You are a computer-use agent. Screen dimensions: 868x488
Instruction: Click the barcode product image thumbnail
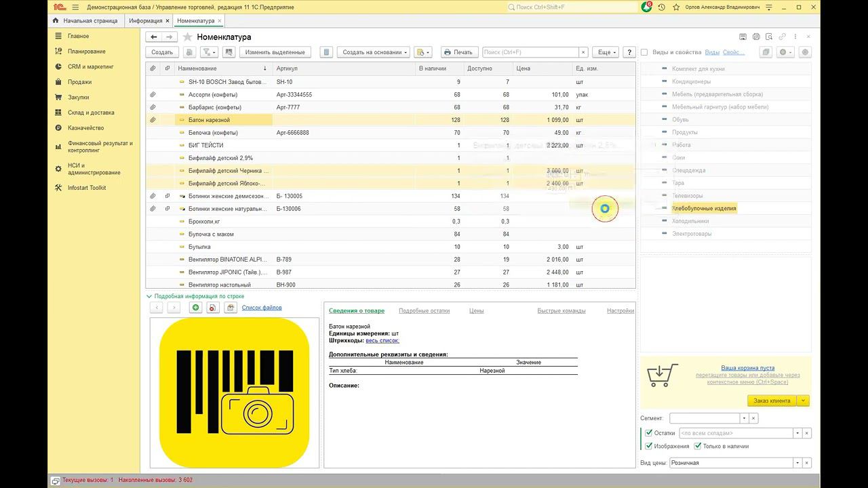[x=234, y=392]
